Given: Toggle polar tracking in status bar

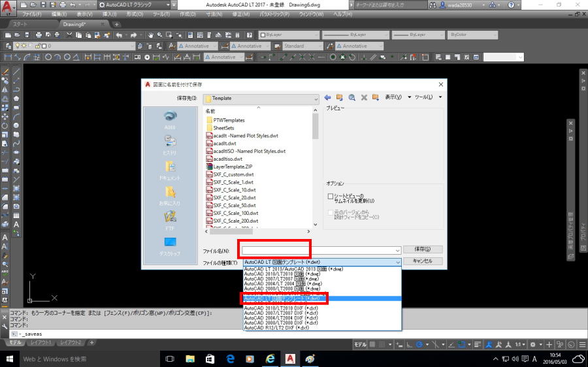Looking at the screenshot, I should pos(419,345).
